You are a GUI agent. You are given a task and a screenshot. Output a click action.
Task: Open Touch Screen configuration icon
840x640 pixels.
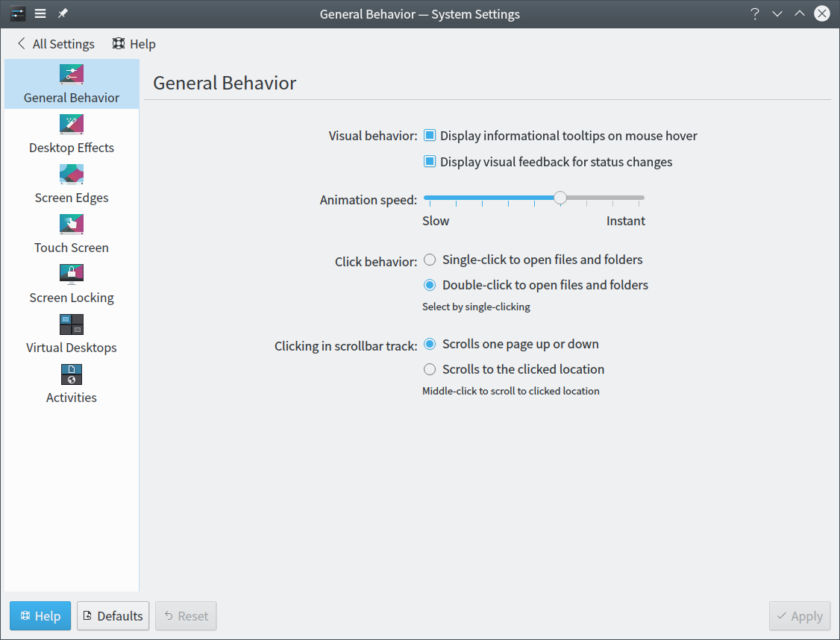[71, 223]
